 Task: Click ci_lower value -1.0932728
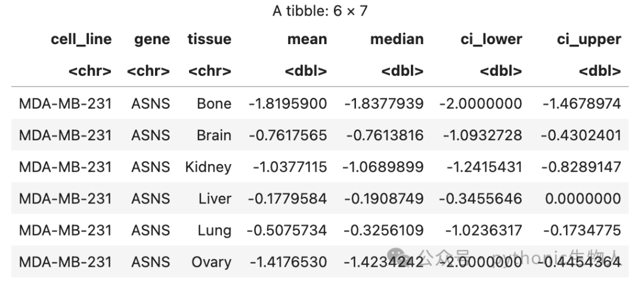coord(482,135)
